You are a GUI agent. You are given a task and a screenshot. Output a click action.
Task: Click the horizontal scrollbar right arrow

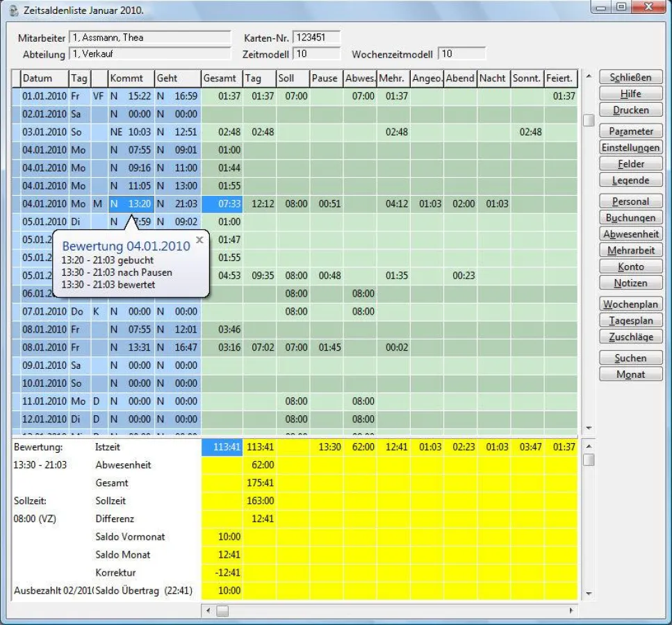tap(572, 610)
